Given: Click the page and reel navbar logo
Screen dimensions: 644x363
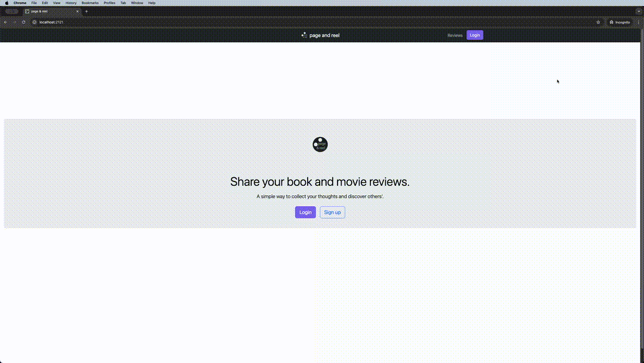Looking at the screenshot, I should coord(320,35).
